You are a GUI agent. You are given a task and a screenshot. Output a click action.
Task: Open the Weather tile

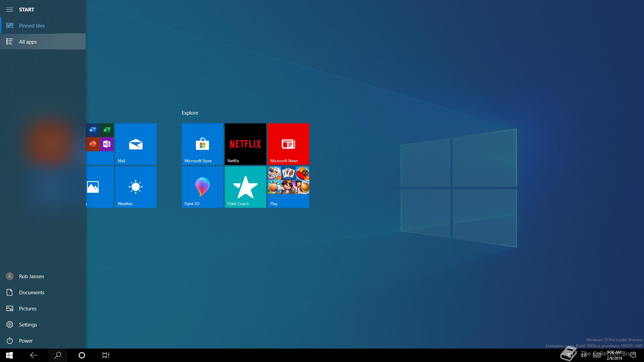tap(136, 187)
